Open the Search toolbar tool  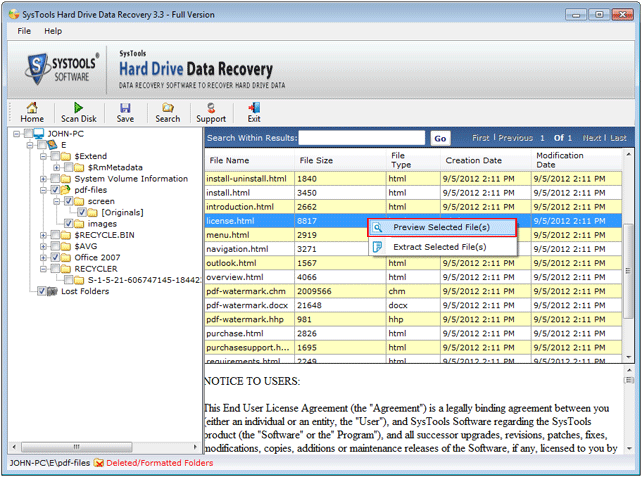167,113
